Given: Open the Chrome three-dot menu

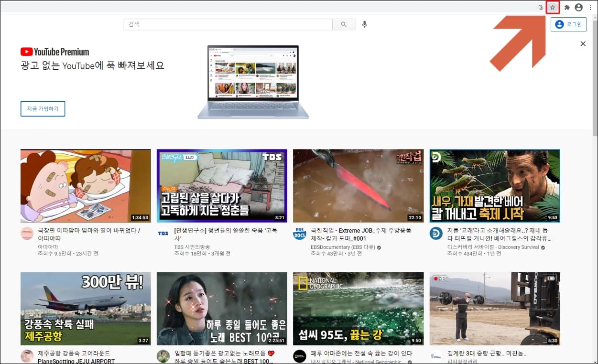Looking at the screenshot, I should pos(590,7).
